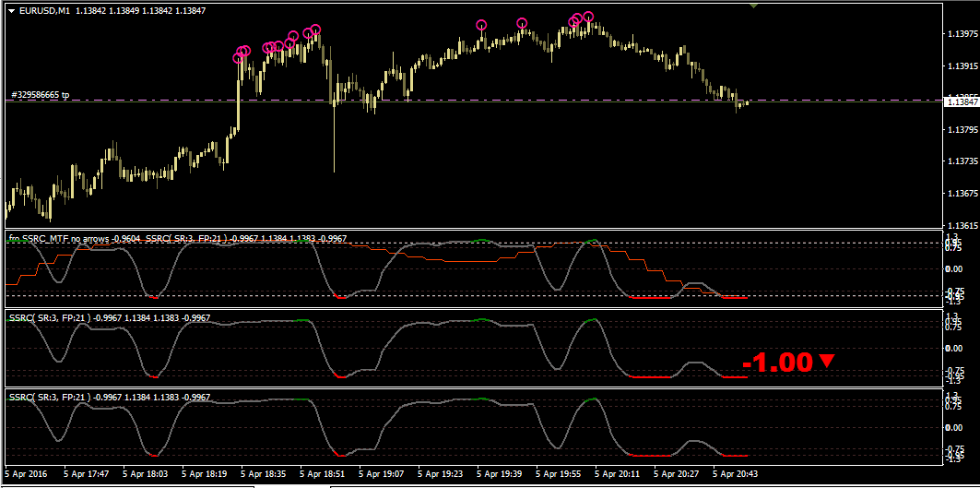Select the EURUSD,M1 chart symbol label
The width and height of the screenshot is (980, 488).
[44, 11]
